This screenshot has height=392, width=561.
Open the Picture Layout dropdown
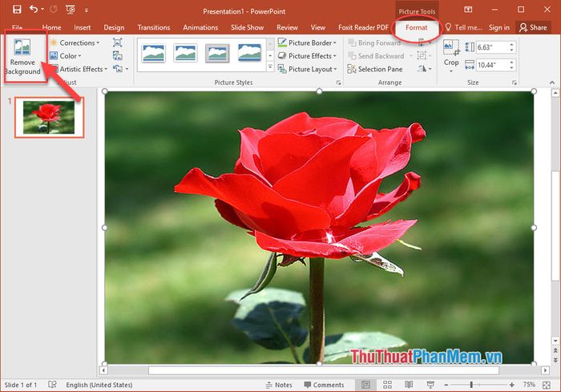[307, 69]
